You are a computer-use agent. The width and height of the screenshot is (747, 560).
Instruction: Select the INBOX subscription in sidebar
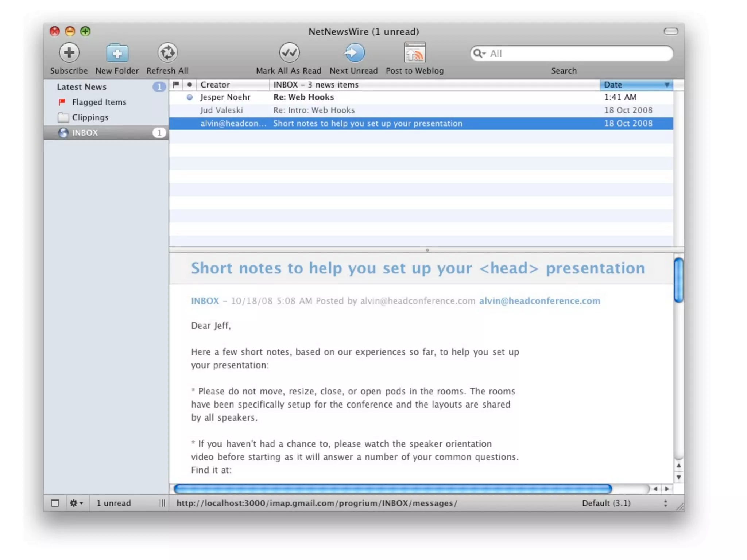click(x=106, y=133)
